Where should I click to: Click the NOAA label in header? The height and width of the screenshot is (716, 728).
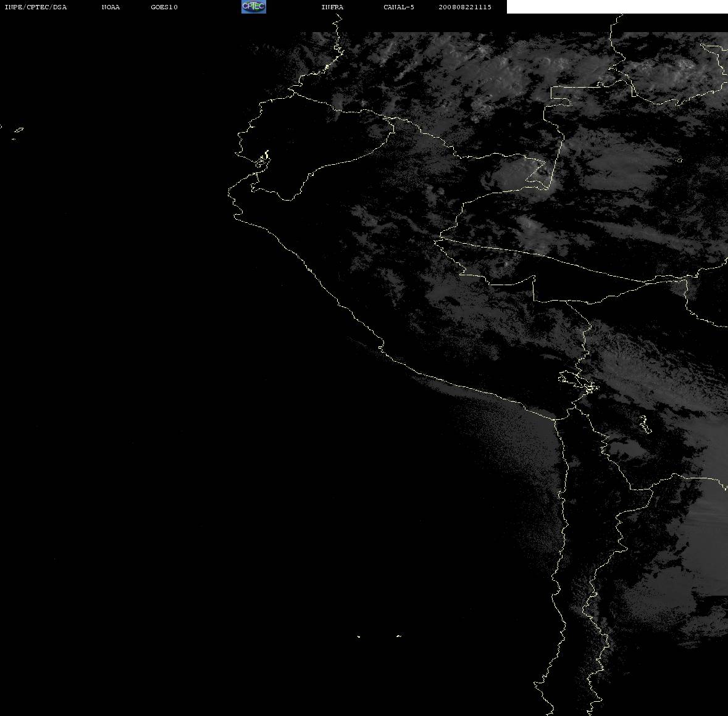111,7
